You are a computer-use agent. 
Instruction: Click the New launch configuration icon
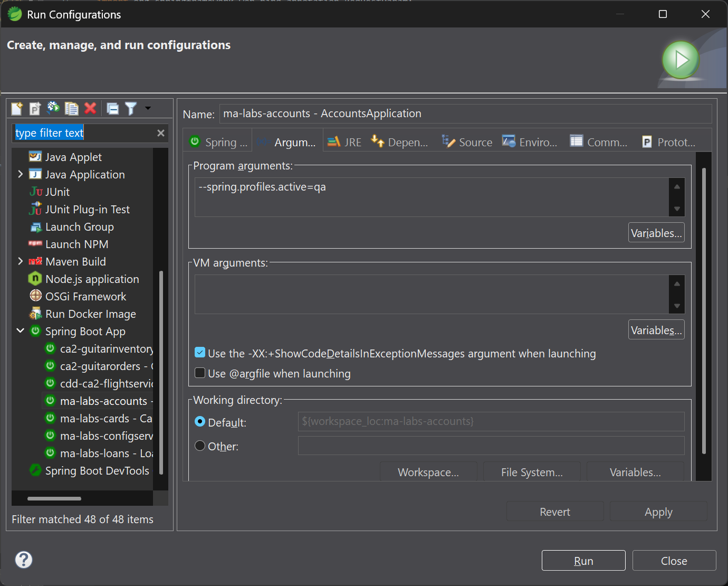[17, 108]
